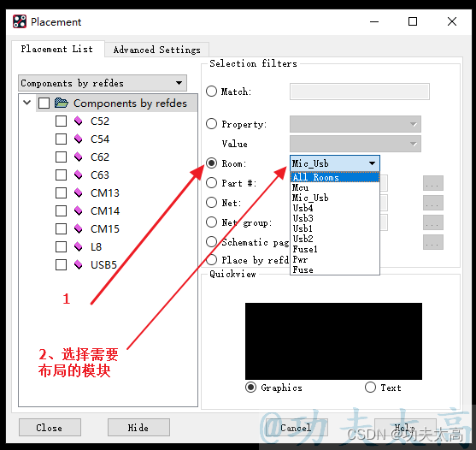Choose All Rooms from the room list

335,177
